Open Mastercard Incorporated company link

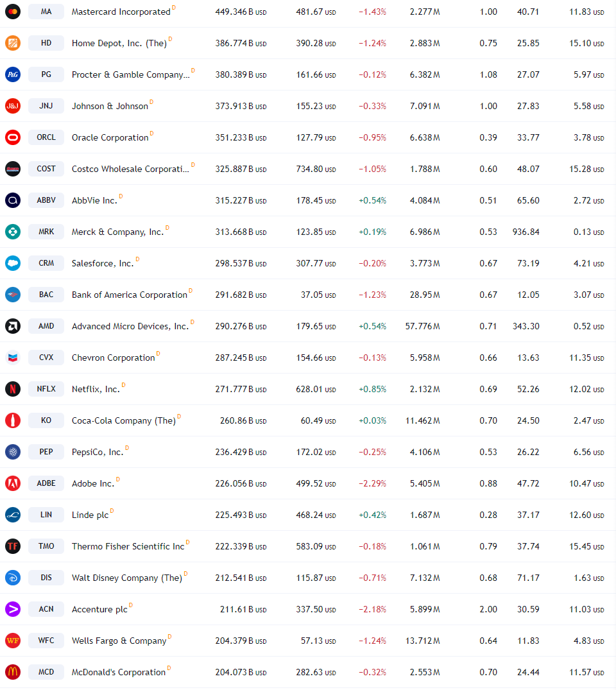[x=121, y=12]
